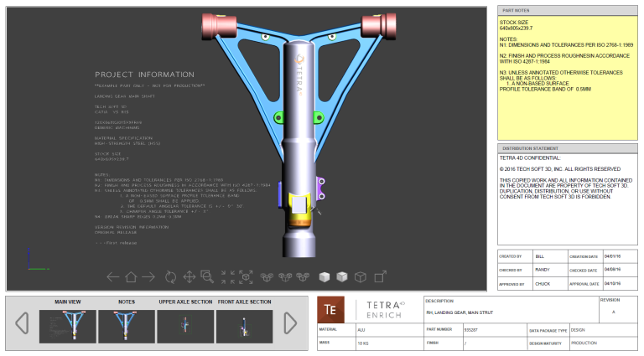Open the 3D view in external window icon

pos(381,277)
